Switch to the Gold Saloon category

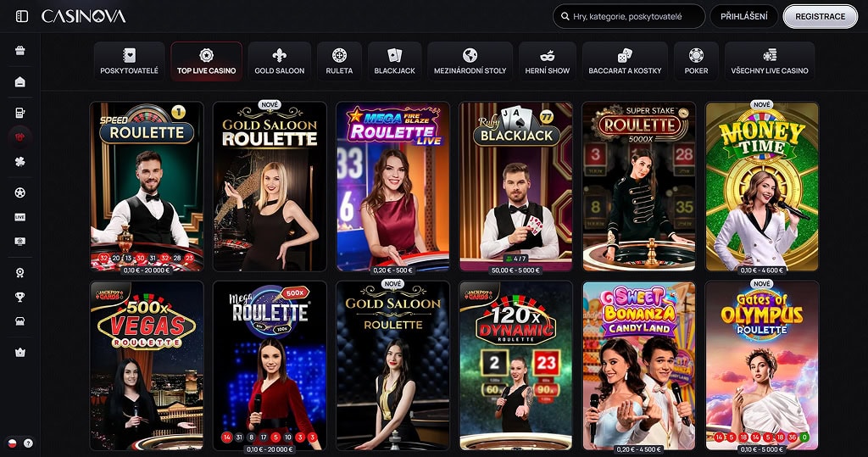point(280,62)
